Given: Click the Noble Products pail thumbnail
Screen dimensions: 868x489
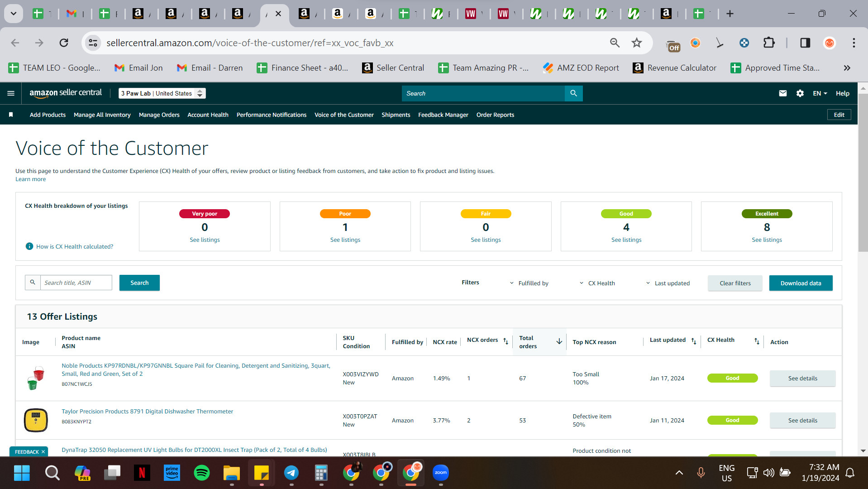Looking at the screenshot, I should (x=36, y=378).
